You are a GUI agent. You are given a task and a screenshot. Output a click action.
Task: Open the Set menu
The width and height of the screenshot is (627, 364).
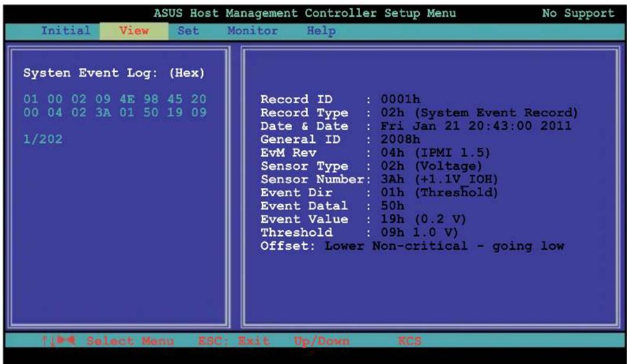pyautogui.click(x=188, y=31)
